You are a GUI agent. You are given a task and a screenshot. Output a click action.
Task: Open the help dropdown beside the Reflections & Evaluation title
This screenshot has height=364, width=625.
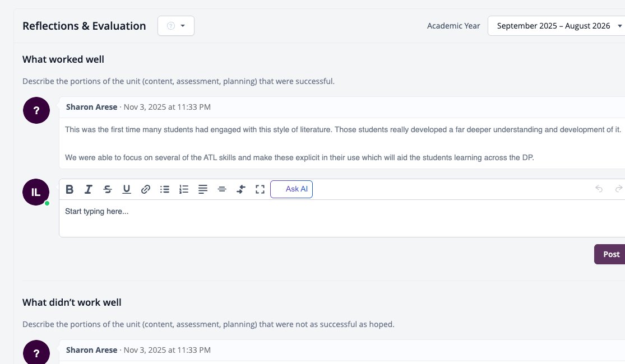(176, 26)
